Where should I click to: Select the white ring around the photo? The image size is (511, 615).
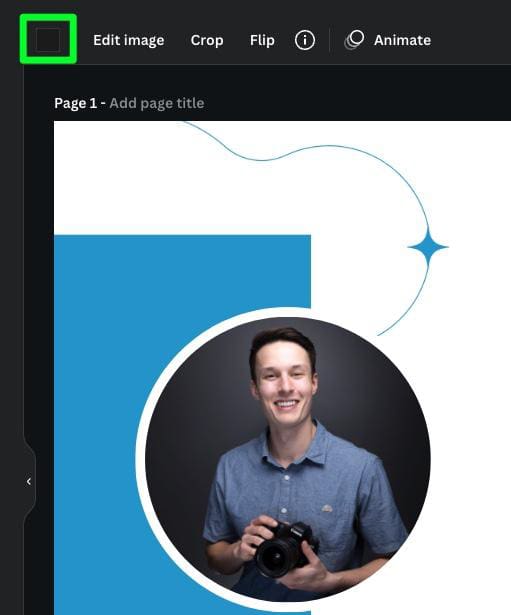140,459
